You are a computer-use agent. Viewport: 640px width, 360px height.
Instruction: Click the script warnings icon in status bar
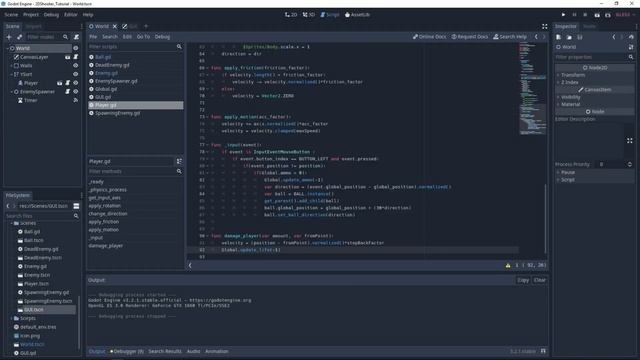click(508, 265)
